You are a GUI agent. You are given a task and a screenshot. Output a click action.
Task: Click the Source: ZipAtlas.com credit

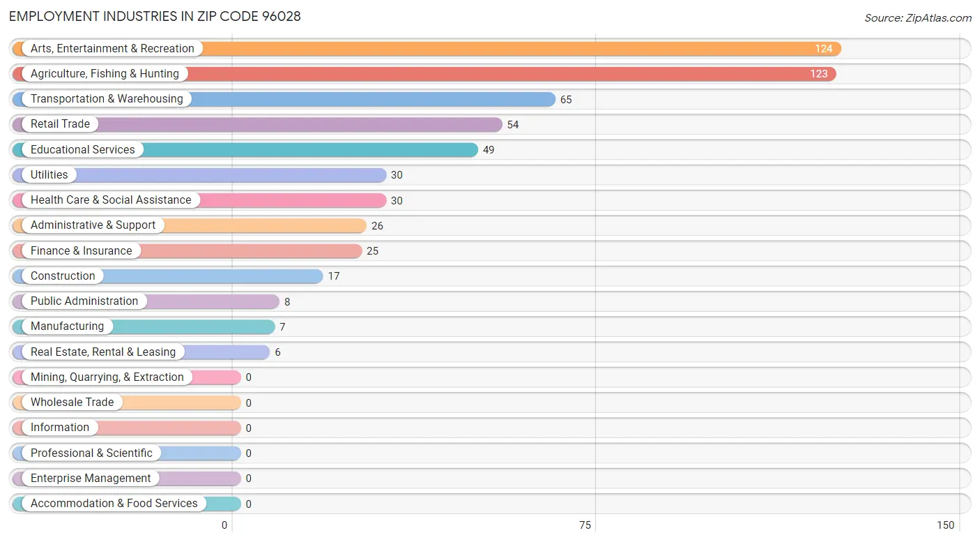coord(918,18)
